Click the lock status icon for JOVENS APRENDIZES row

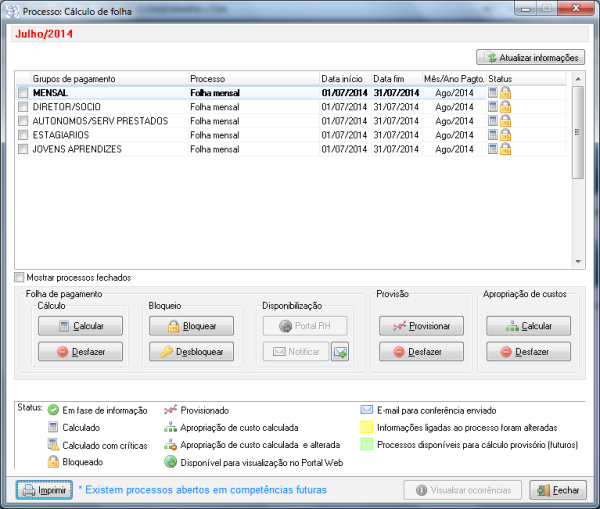[x=506, y=149]
